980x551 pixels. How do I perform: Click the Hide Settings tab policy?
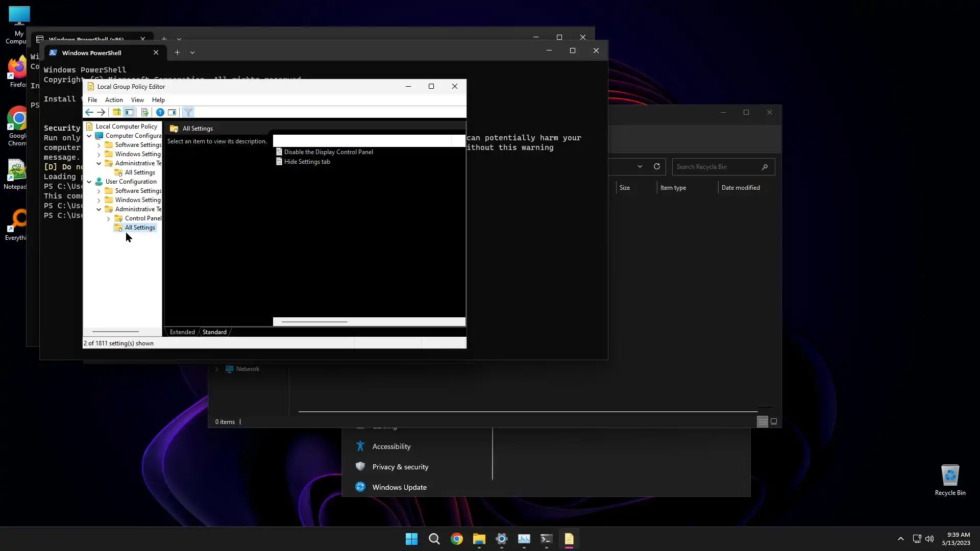(307, 162)
